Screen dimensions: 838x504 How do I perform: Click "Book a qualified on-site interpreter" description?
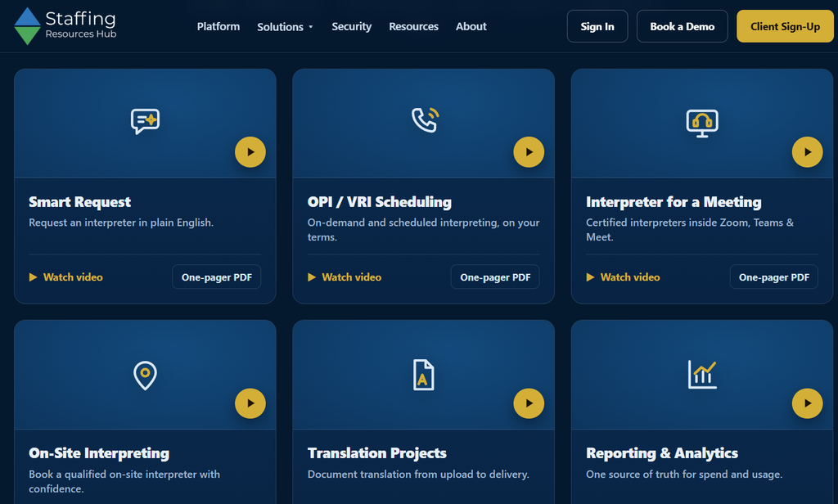pyautogui.click(x=124, y=481)
